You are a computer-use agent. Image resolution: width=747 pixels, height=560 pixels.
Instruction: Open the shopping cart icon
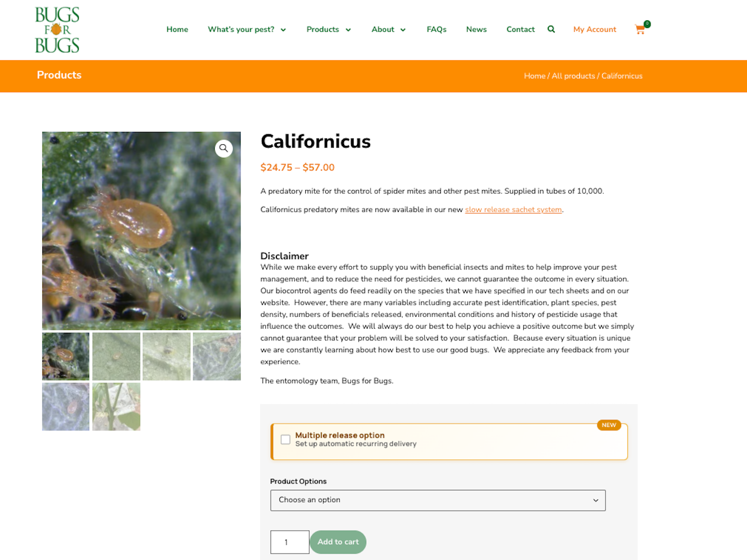click(640, 29)
